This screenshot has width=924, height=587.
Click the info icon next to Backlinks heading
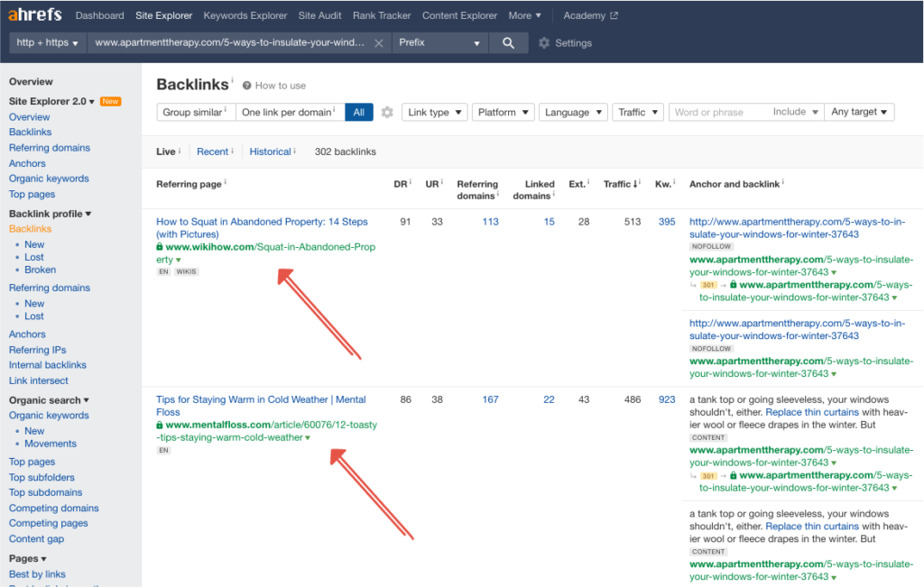pyautogui.click(x=232, y=81)
